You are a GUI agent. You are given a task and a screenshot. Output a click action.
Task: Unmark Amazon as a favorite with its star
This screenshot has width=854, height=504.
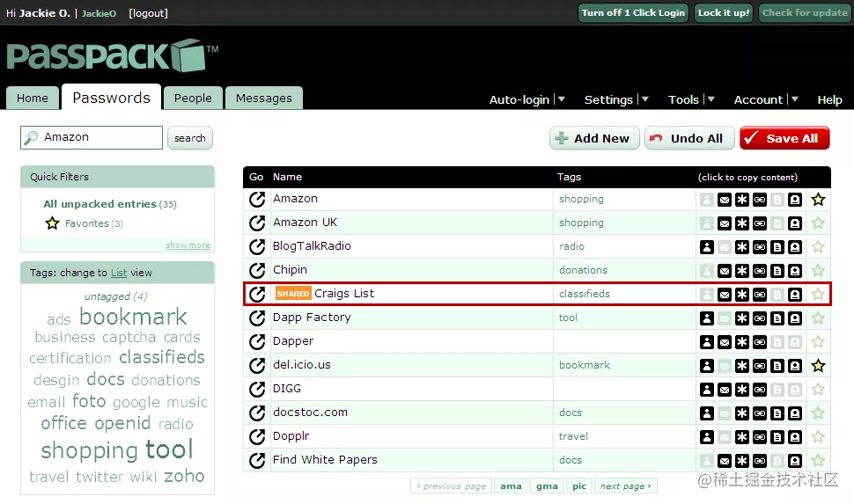[x=818, y=200]
